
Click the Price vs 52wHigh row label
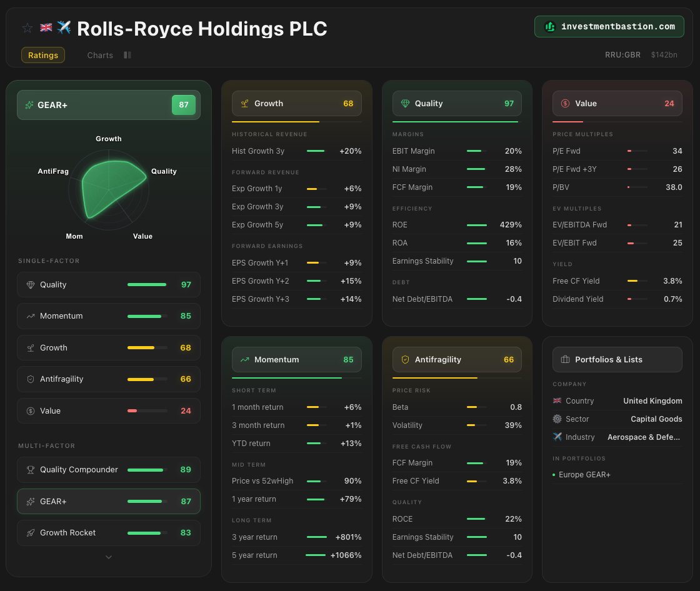262,481
